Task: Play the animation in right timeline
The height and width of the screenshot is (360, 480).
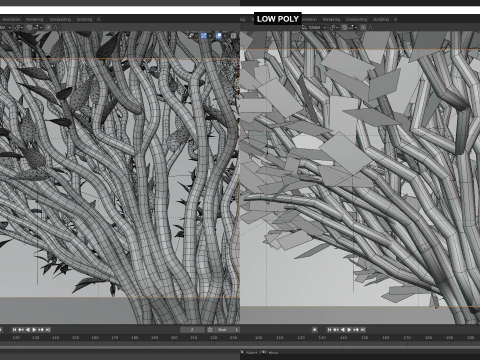Action: click(349, 330)
